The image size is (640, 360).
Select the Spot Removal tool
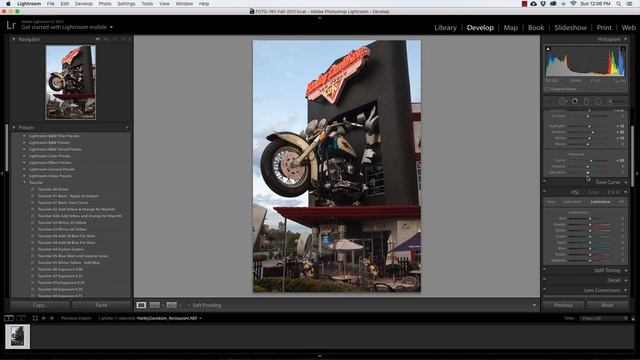point(562,101)
